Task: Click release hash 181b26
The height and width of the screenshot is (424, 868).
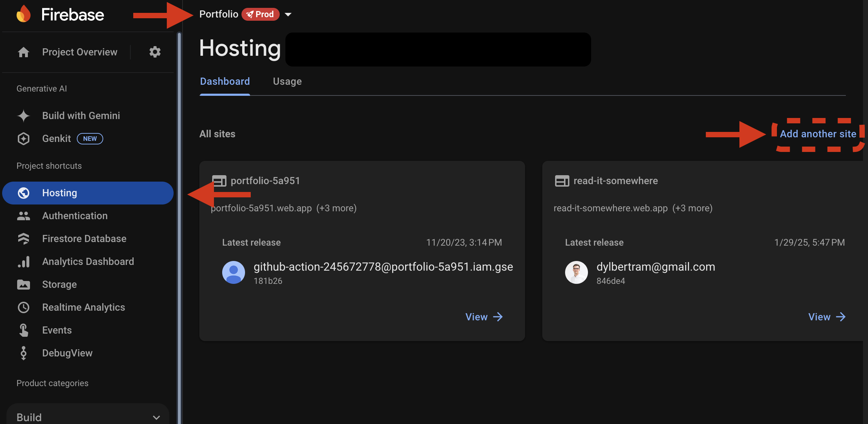Action: [268, 281]
